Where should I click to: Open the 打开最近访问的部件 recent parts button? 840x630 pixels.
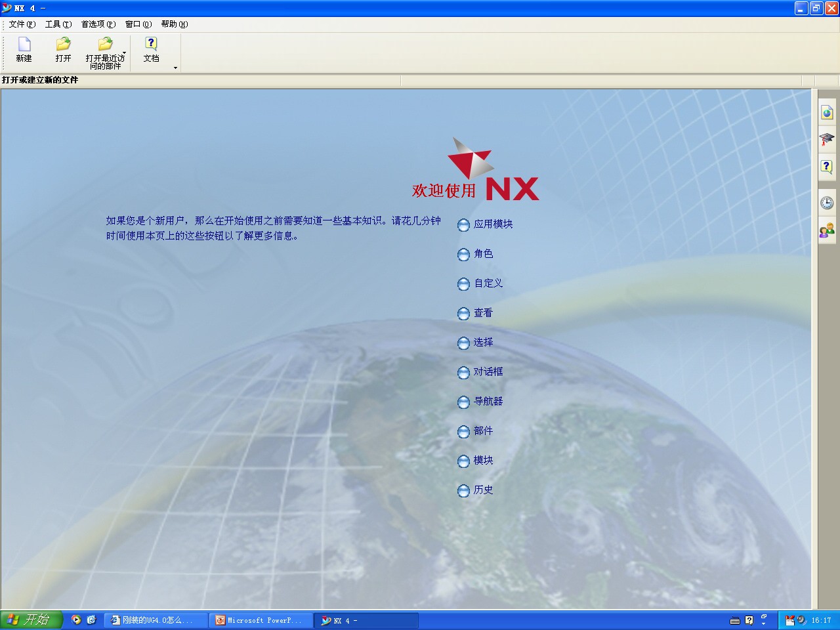point(105,52)
